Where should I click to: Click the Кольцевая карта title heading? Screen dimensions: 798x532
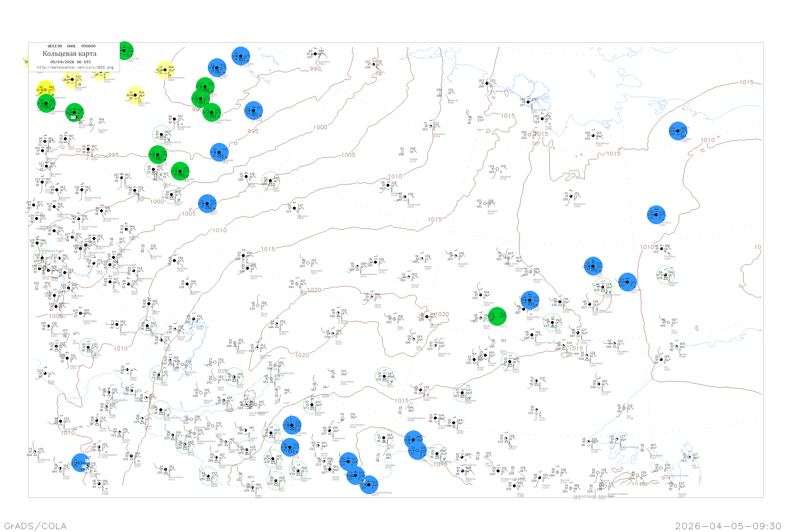coord(69,54)
